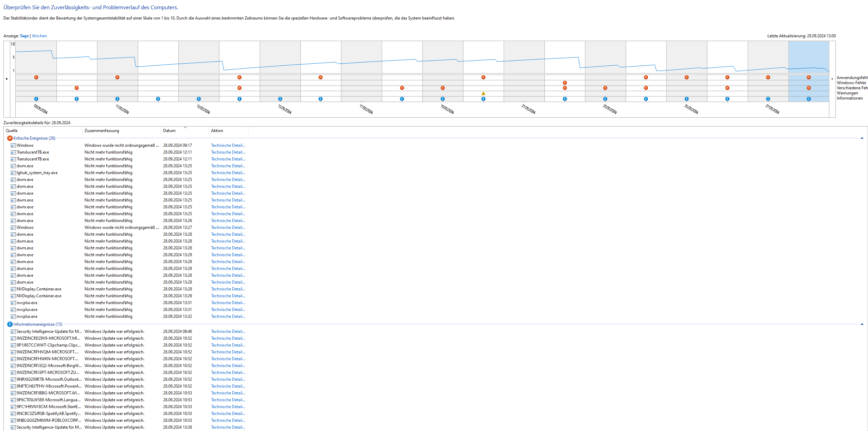The height and width of the screenshot is (431, 868).
Task: Switch chart view to Tage
Action: point(24,36)
